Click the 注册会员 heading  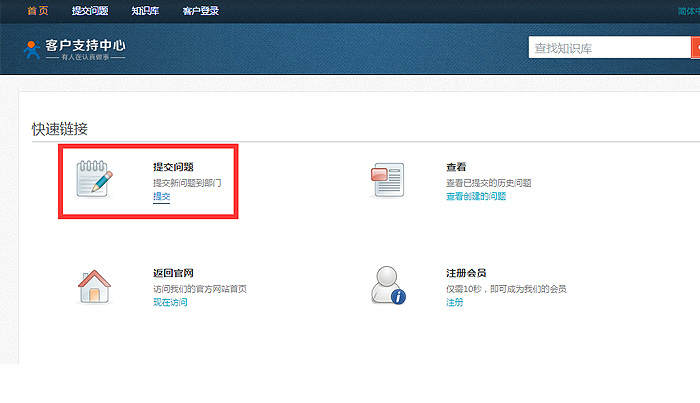coord(466,273)
